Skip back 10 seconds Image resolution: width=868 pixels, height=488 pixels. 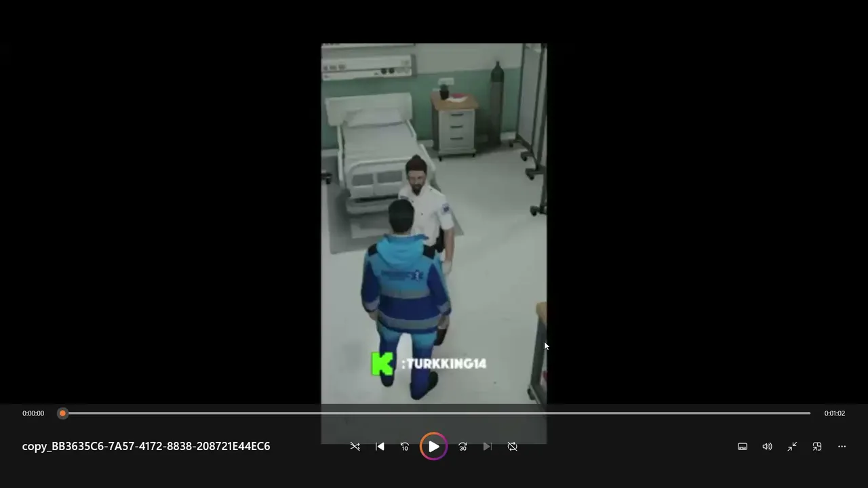pyautogui.click(x=405, y=447)
